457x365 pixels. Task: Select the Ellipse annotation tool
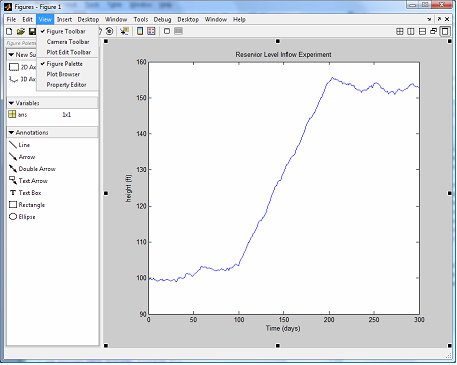tap(22, 217)
